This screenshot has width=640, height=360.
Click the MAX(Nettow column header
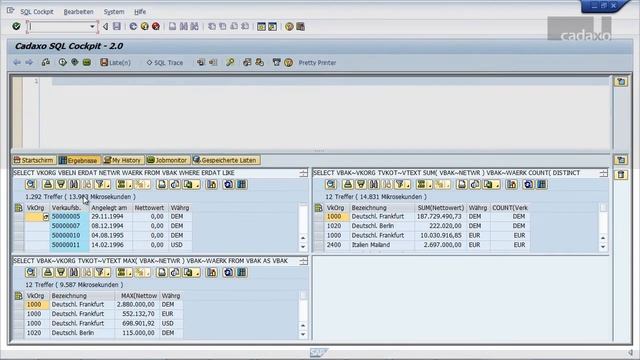point(137,296)
